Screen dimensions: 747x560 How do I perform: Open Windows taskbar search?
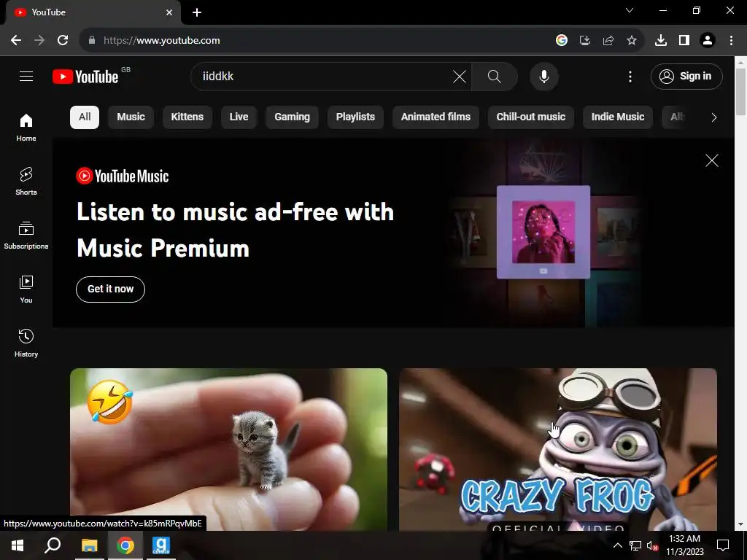53,545
